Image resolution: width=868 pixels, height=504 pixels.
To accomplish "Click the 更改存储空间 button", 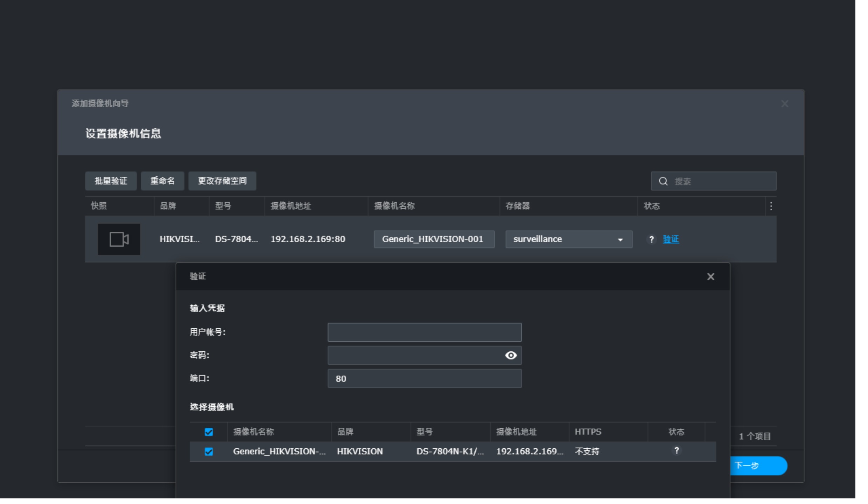I will coord(222,181).
